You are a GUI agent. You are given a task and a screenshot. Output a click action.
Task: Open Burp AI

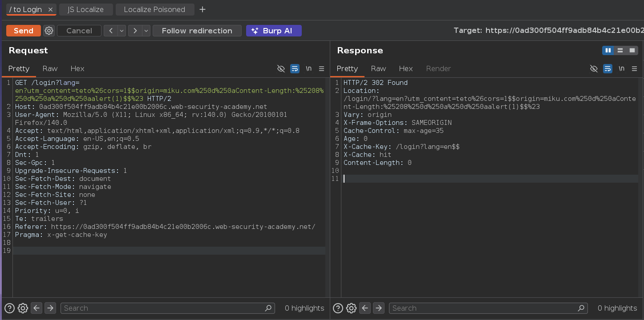(x=274, y=31)
